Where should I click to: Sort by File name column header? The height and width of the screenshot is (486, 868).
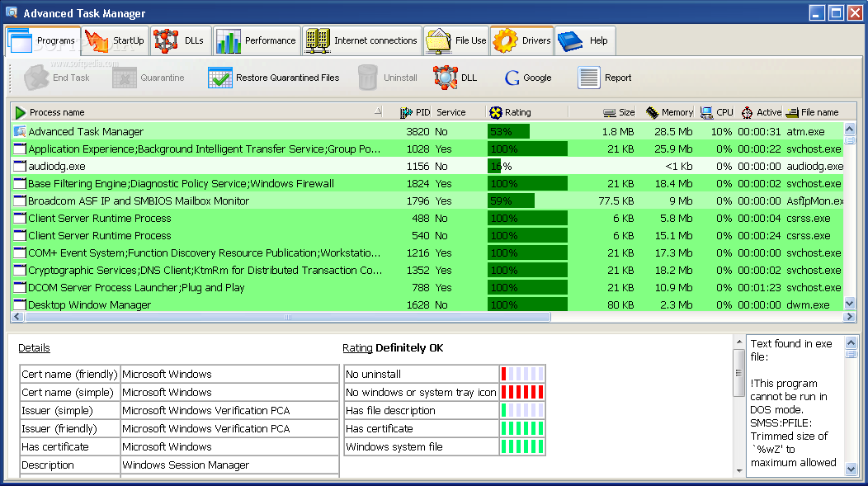pos(813,112)
